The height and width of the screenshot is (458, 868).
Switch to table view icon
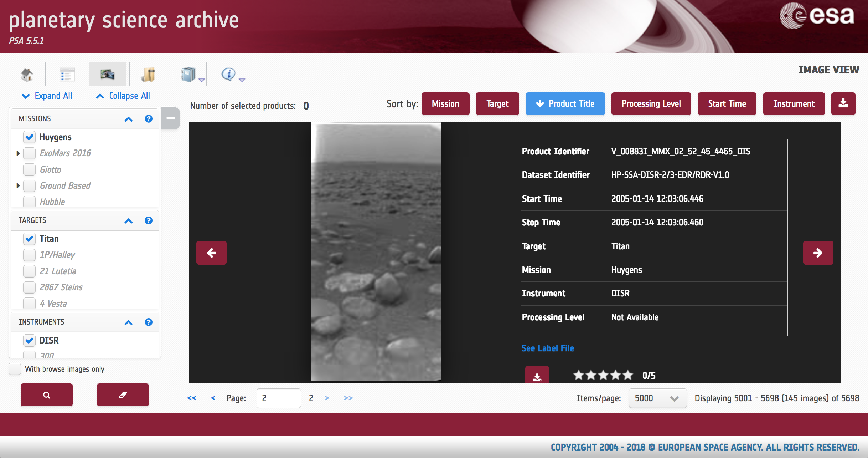67,74
